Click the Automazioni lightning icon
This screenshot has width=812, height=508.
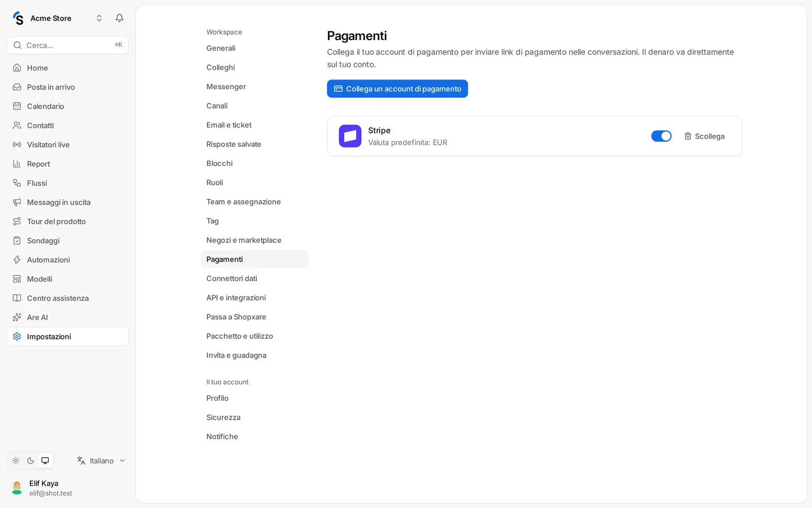tap(17, 260)
